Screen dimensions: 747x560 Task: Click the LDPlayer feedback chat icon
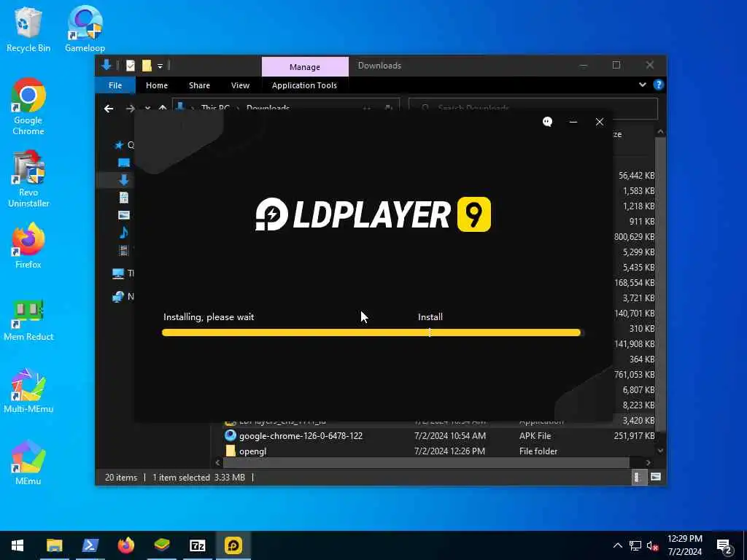(x=547, y=122)
